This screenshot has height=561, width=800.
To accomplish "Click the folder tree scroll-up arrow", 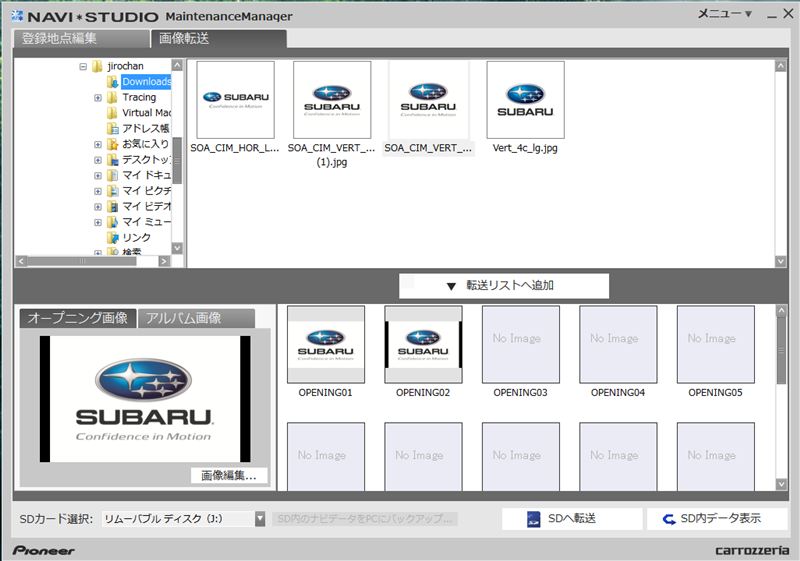I will coord(177,65).
